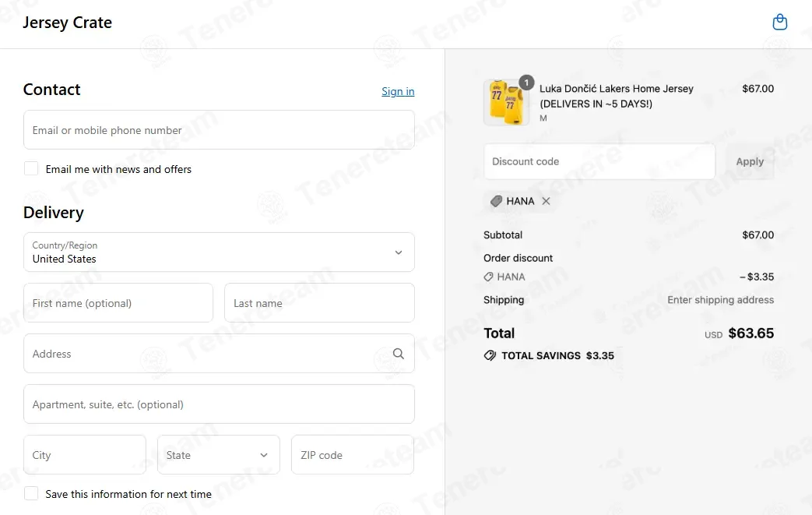Viewport: 812px width, 515px height.
Task: Open the Country/Region dropdown
Action: (219, 252)
